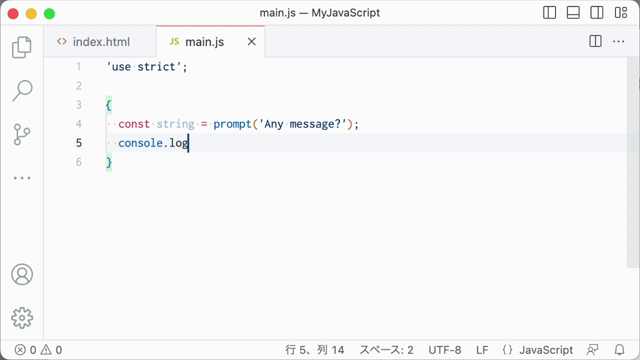640x360 pixels.
Task: Open Source Control view
Action: point(22,134)
